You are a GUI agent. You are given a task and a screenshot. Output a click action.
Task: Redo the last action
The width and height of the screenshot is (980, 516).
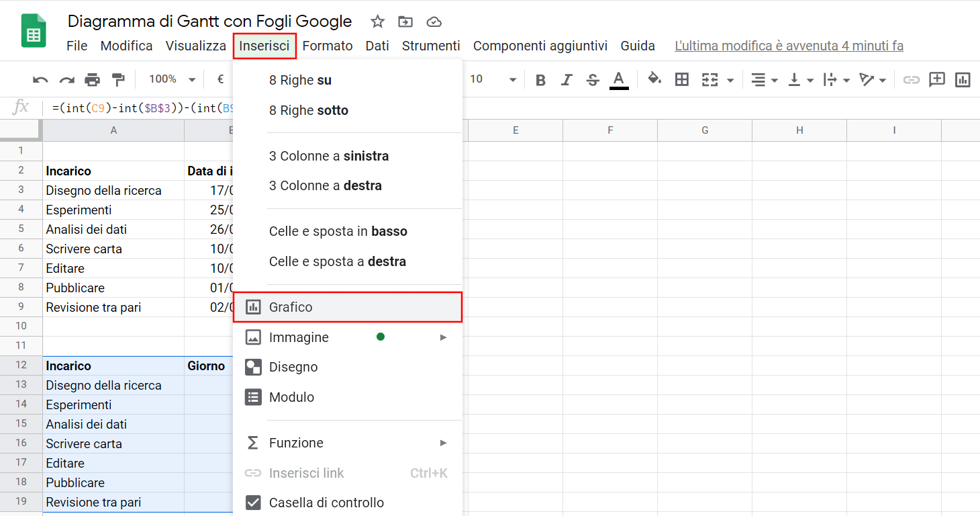click(x=66, y=80)
